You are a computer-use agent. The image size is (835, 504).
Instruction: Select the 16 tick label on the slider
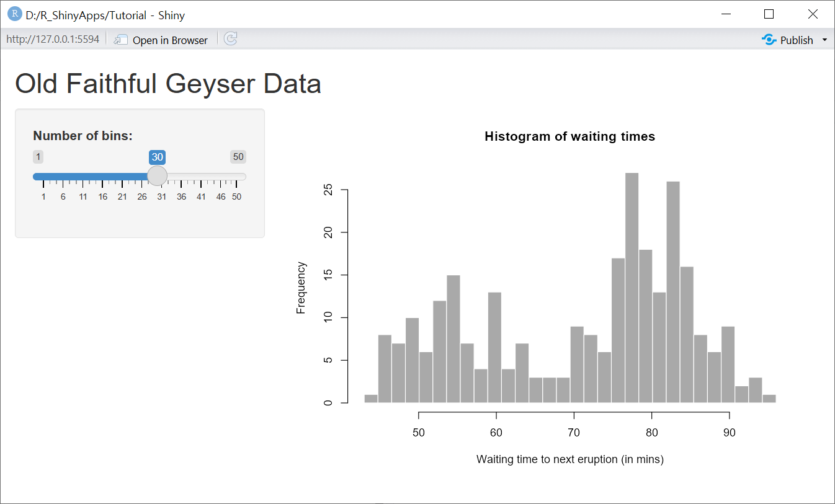(x=102, y=197)
